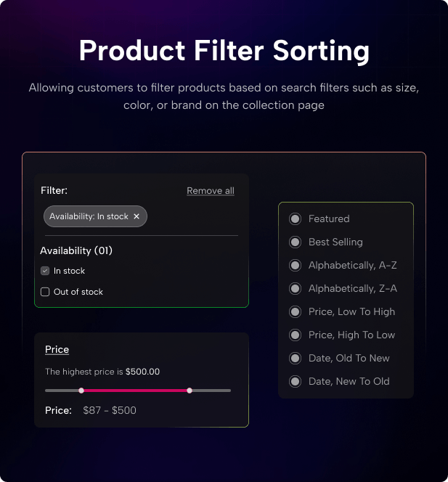
Task: Click the In stock label text
Action: click(69, 271)
